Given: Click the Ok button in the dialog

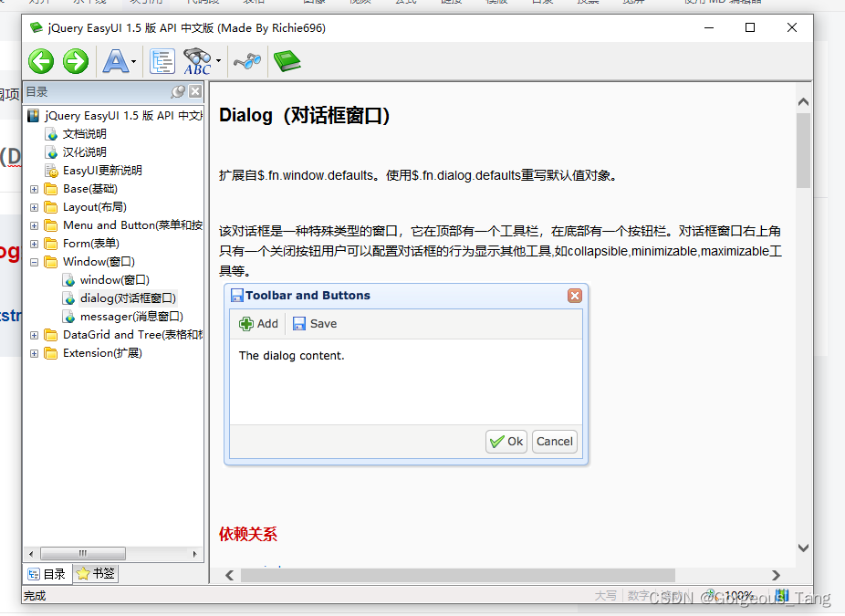Looking at the screenshot, I should click(x=506, y=442).
